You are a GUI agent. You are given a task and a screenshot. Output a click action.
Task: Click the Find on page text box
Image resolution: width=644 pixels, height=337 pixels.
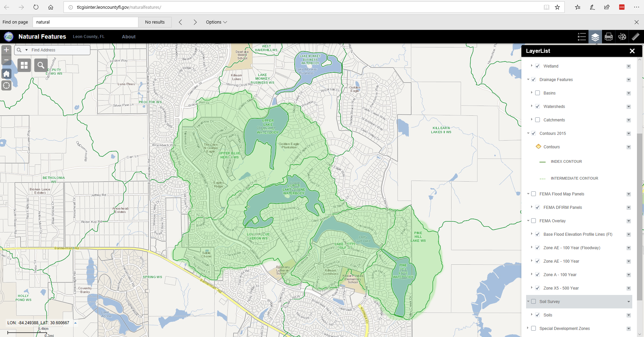click(x=85, y=22)
